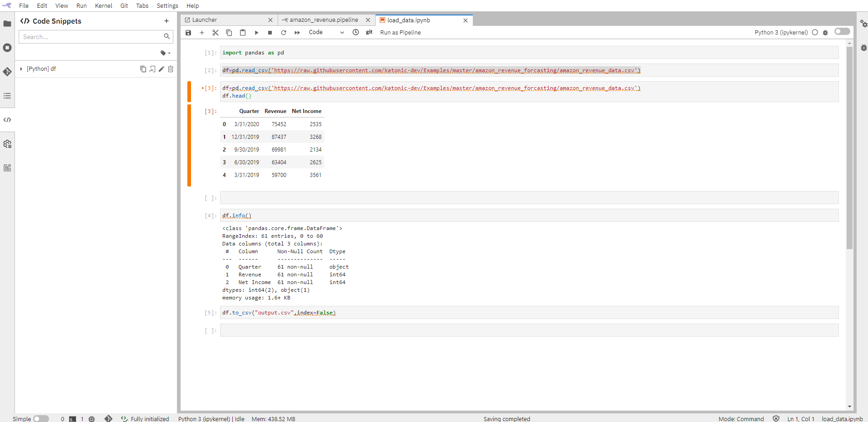Restart kernel and run all cells
Image resolution: width=868 pixels, height=422 pixels.
pyautogui.click(x=297, y=33)
